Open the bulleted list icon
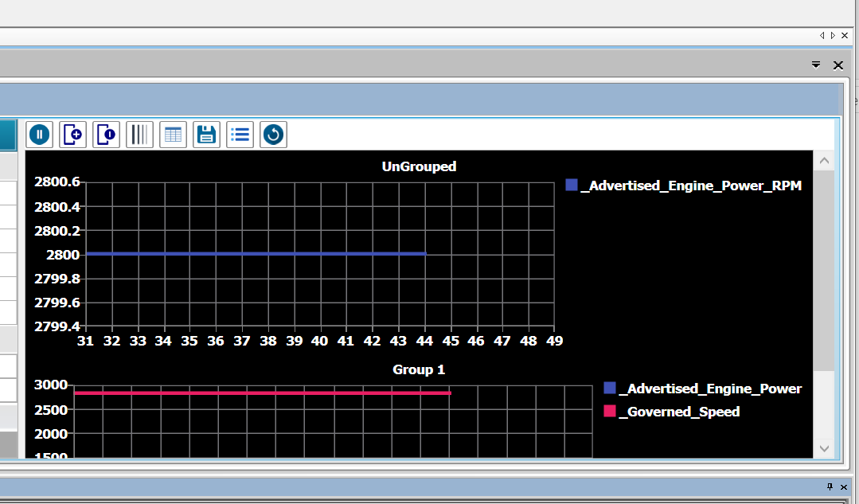This screenshot has width=859, height=504. 240,135
